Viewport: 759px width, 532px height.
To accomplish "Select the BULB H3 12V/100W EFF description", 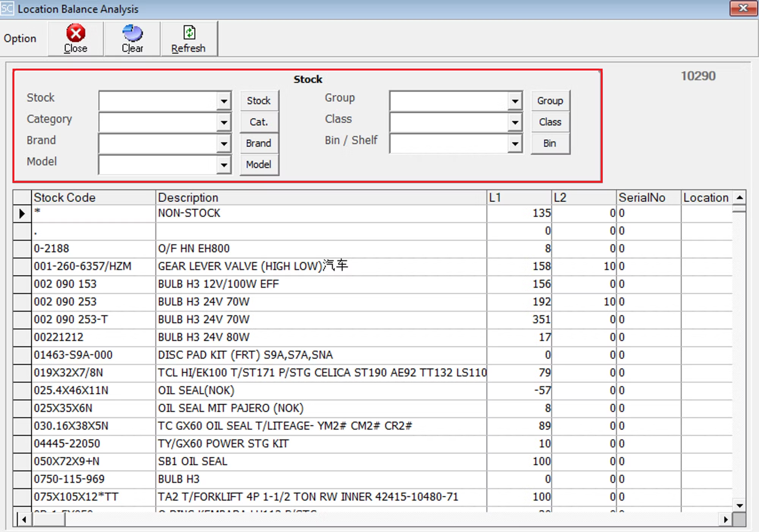I will pos(321,284).
